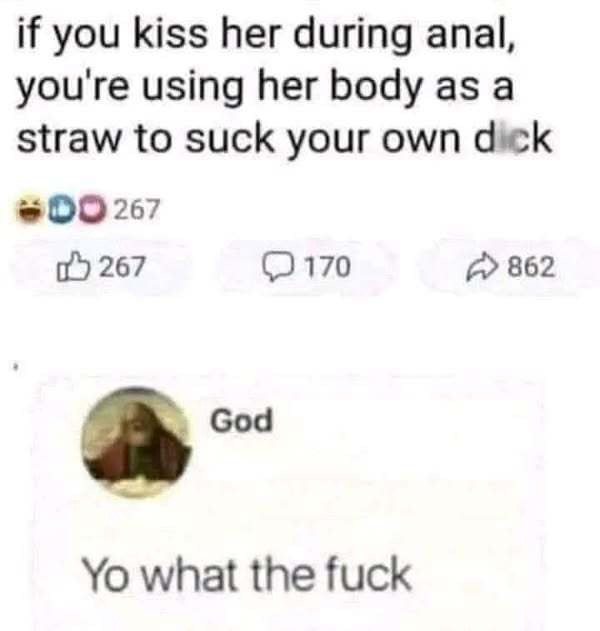
Task: Open comments via speech bubble icon
Action: 280,267
